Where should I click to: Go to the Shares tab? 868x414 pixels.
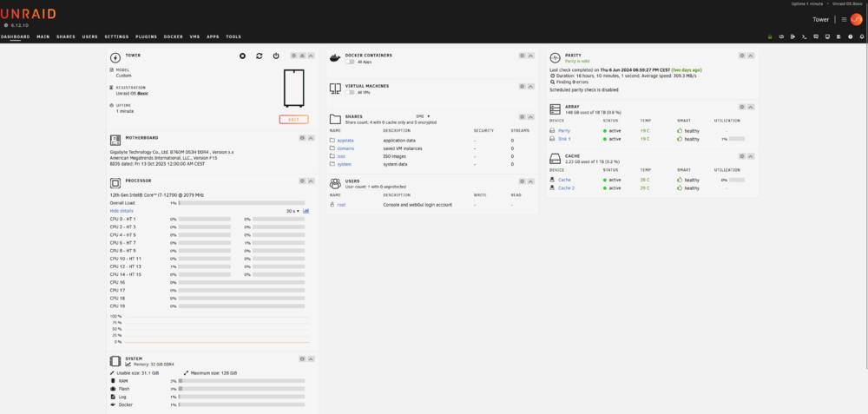[x=66, y=37]
